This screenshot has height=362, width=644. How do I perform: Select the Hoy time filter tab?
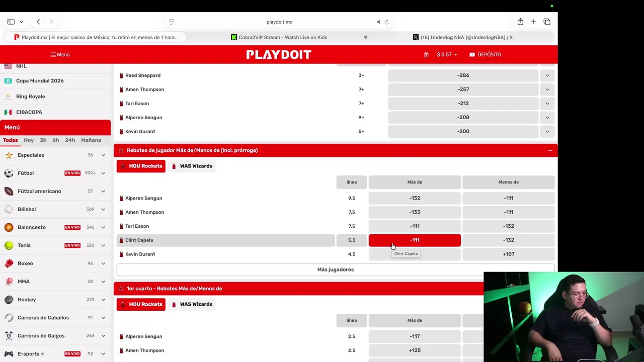coord(29,140)
